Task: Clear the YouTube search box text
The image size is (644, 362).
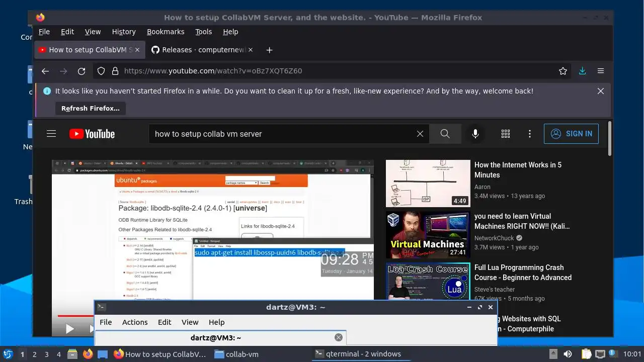Action: pos(420,134)
